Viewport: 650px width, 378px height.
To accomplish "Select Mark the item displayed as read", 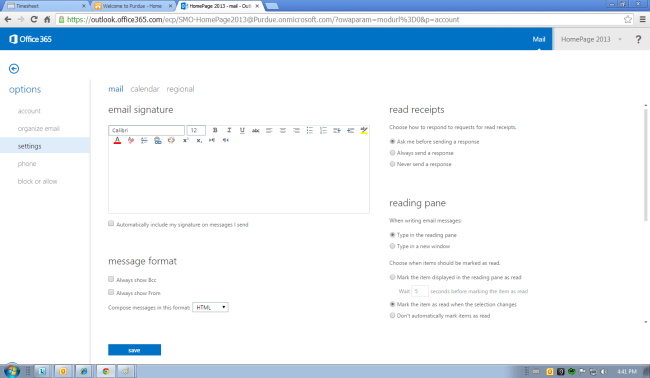I will (x=392, y=277).
